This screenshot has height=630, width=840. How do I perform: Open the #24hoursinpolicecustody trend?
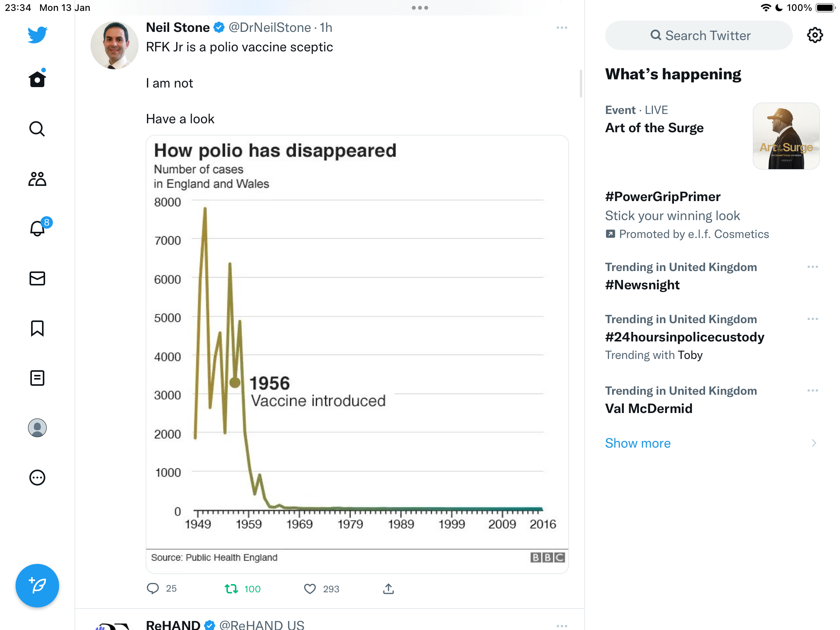pos(684,337)
